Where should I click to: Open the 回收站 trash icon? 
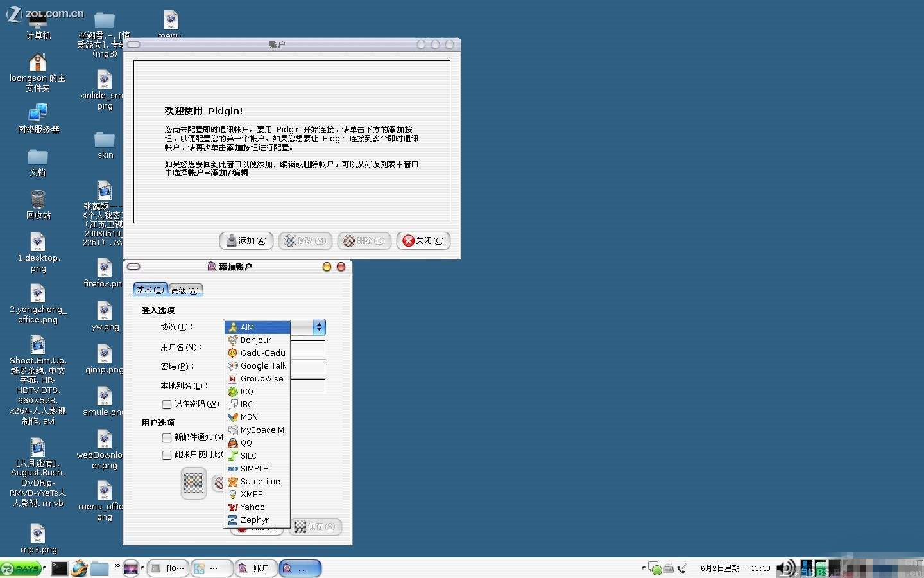[x=38, y=205]
